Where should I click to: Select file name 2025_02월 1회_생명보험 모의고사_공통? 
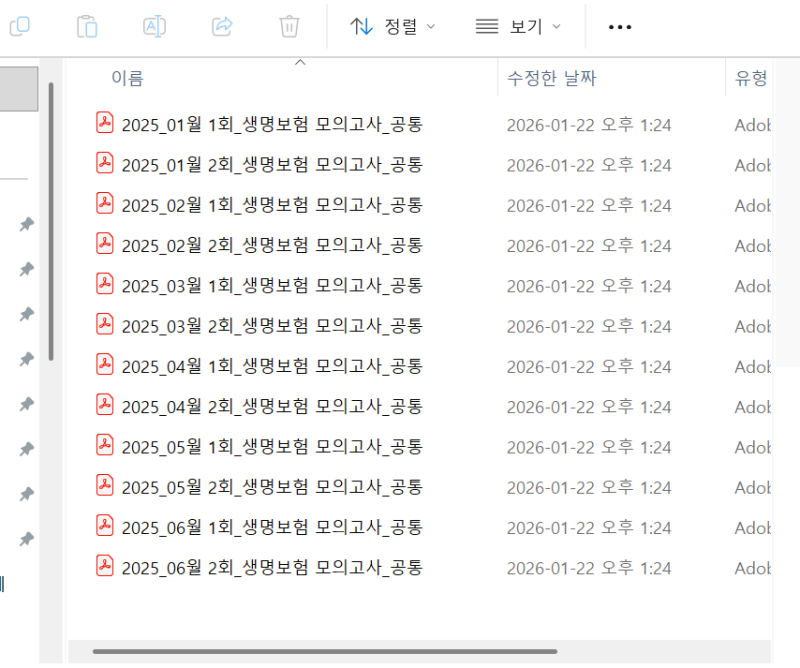(272, 205)
